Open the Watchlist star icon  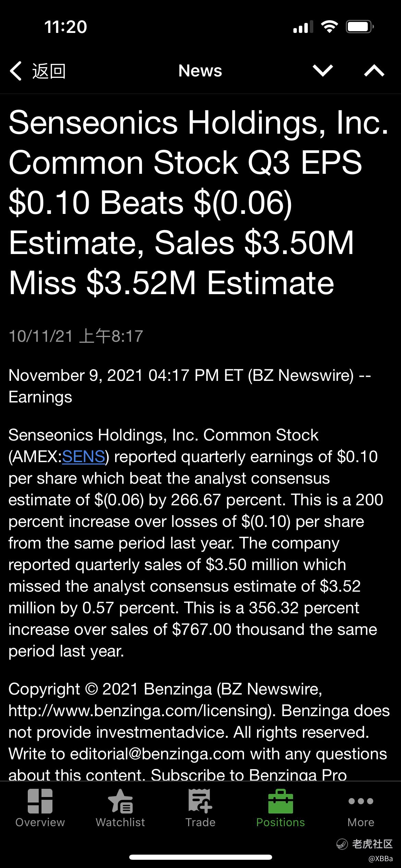[x=120, y=801]
